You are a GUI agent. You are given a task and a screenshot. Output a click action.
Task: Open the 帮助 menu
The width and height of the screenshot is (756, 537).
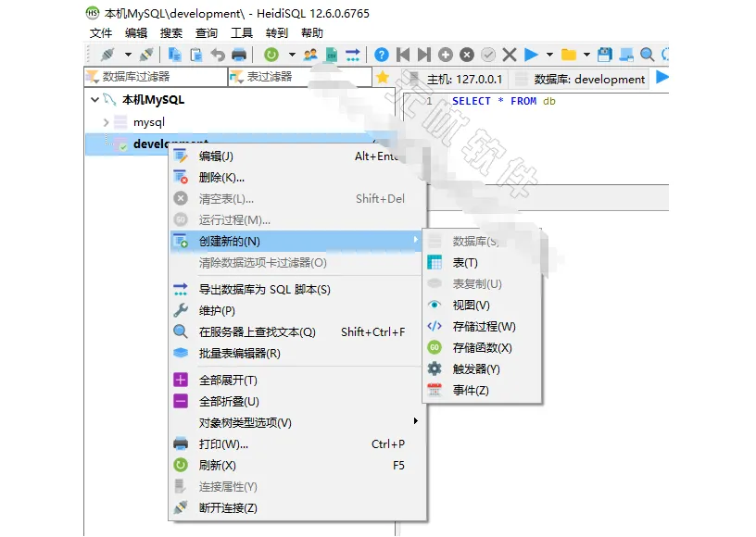click(312, 32)
